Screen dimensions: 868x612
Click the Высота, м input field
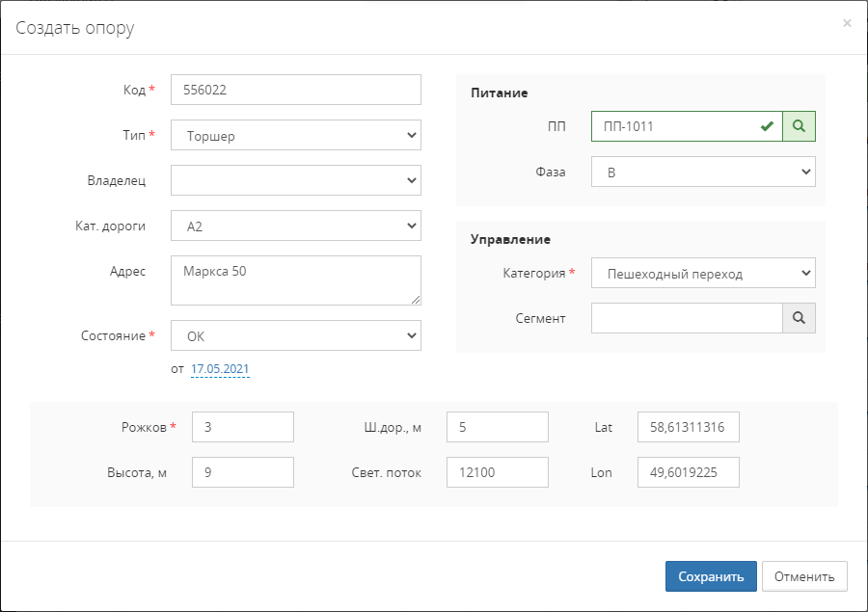[x=243, y=472]
